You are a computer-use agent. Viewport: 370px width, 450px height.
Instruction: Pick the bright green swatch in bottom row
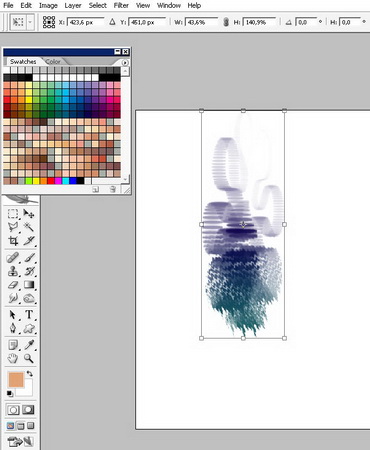click(x=29, y=181)
